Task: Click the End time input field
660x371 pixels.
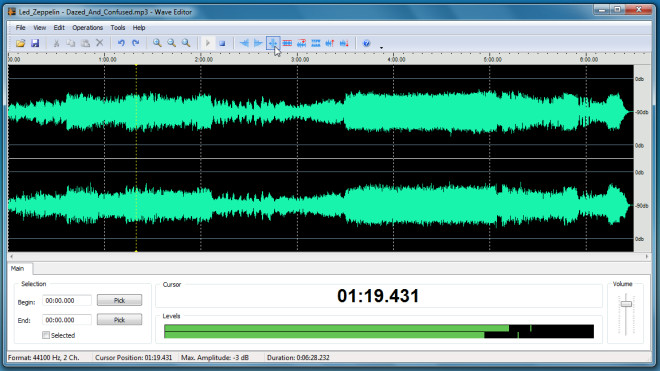Action: [x=67, y=320]
